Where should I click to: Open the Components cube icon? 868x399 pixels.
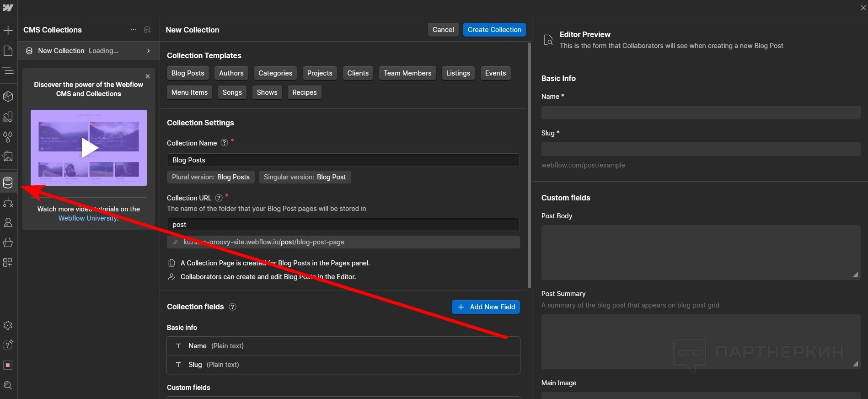[x=8, y=97]
